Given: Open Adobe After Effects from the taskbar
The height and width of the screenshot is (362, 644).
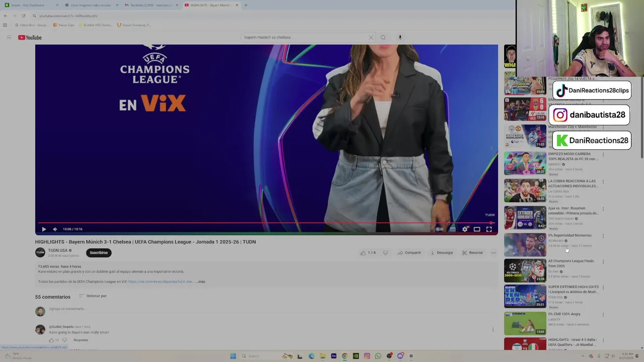Looking at the screenshot, I should coord(334,356).
